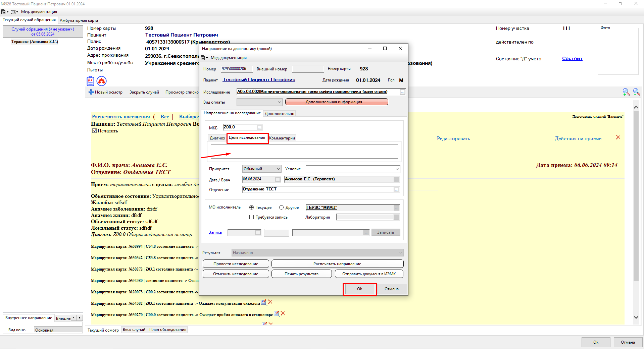
Task: Click the Отменить исследование button
Action: pyautogui.click(x=236, y=274)
